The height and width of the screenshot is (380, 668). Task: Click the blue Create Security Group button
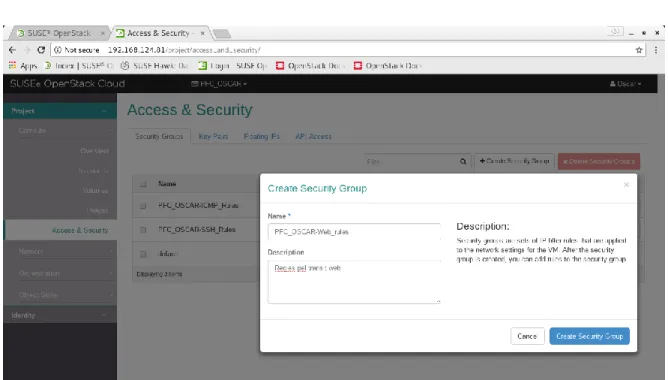[590, 336]
